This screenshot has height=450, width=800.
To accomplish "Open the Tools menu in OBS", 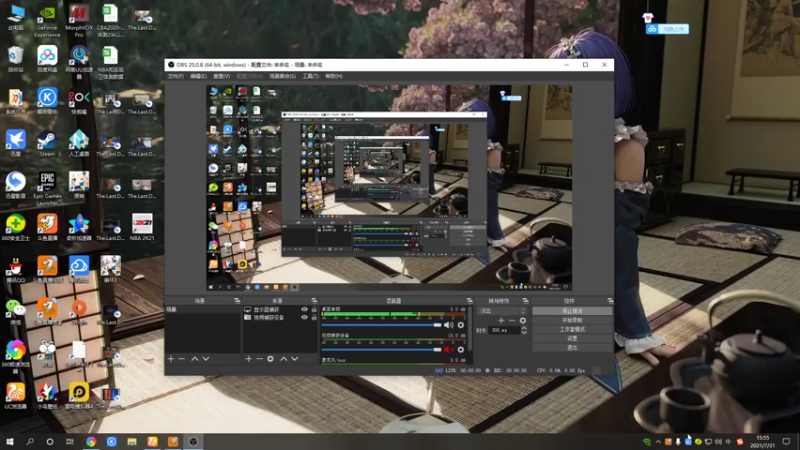I will 310,76.
